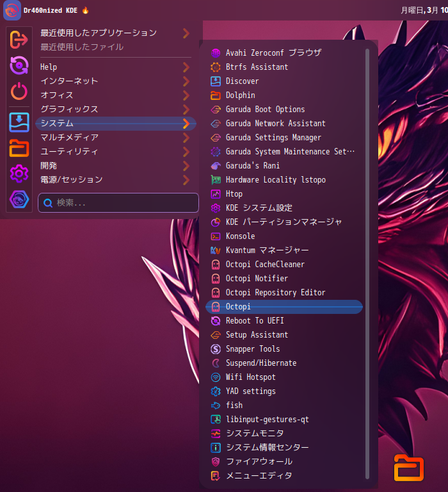Click the メニューエディタ icon
The image size is (448, 492).
click(216, 476)
